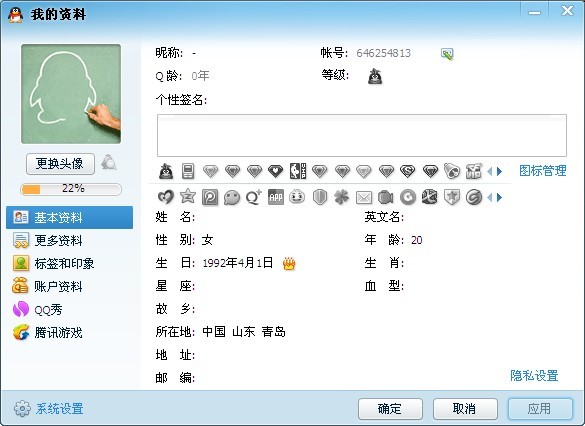Minimize the 我的资料 window

click(534, 12)
